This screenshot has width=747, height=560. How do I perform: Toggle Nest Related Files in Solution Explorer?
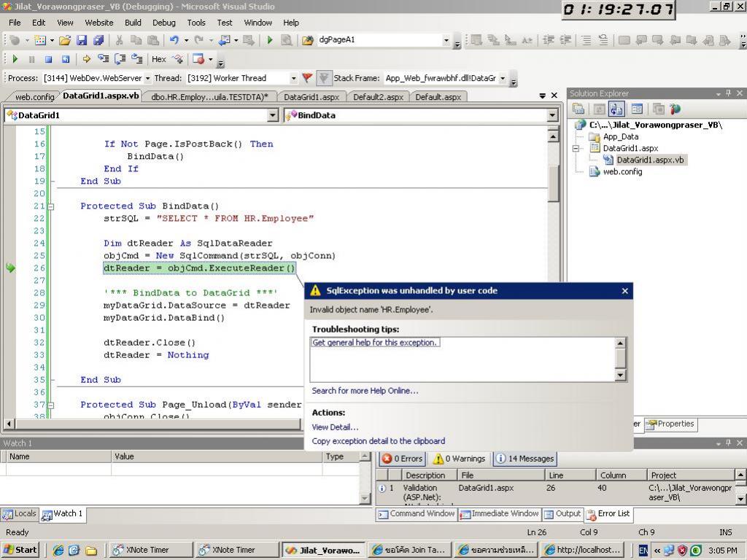click(616, 109)
